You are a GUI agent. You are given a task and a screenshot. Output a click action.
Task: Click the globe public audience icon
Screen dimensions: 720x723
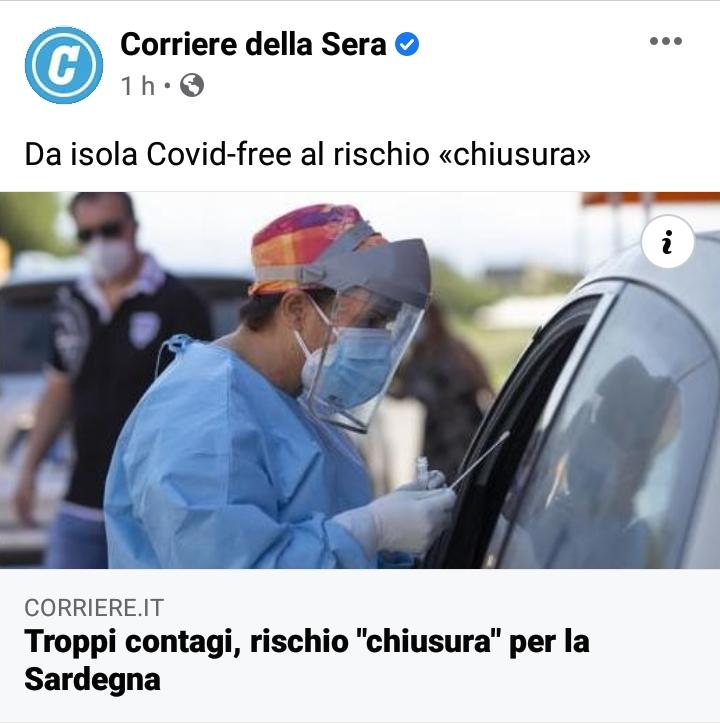[x=192, y=85]
